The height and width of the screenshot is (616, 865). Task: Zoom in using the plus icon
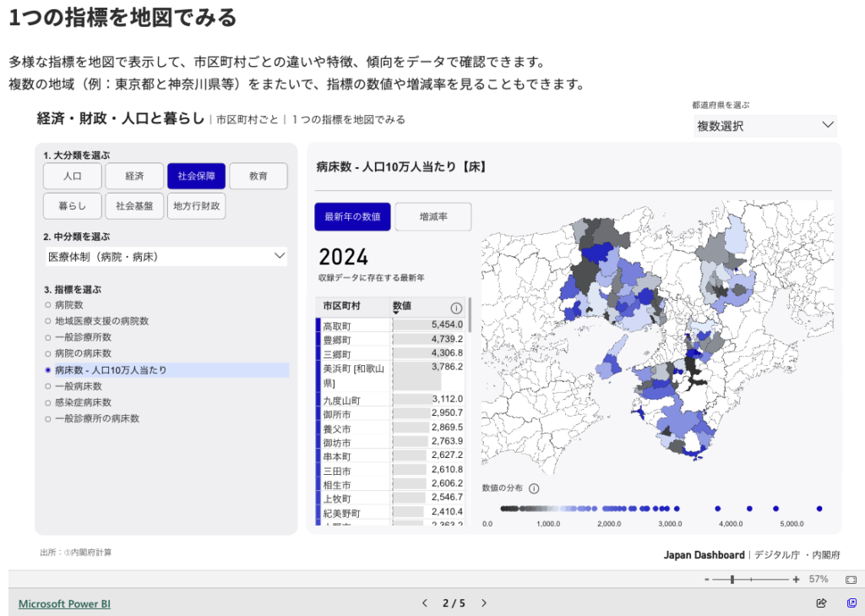pos(796,580)
